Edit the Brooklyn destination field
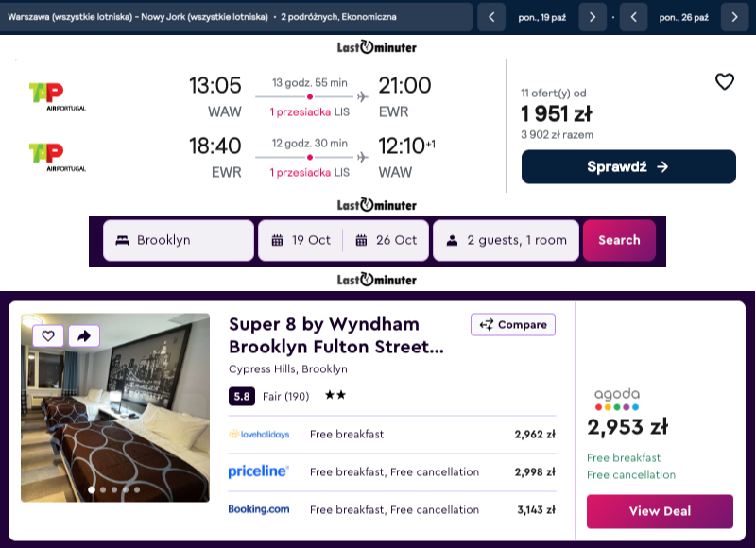Image resolution: width=756 pixels, height=548 pixels. pos(179,240)
